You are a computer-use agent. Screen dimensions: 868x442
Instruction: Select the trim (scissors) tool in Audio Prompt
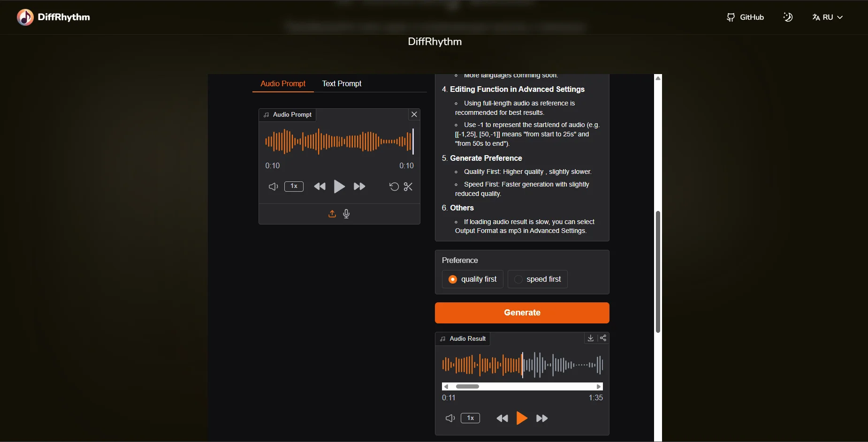point(408,187)
